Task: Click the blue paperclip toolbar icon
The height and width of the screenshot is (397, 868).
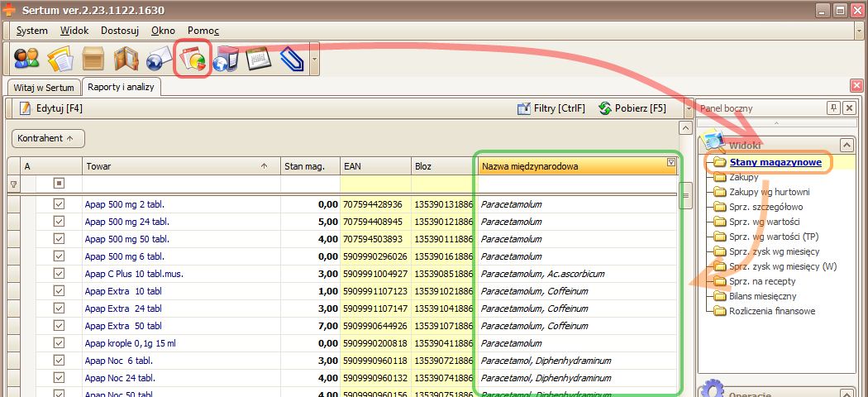Action: tap(292, 60)
